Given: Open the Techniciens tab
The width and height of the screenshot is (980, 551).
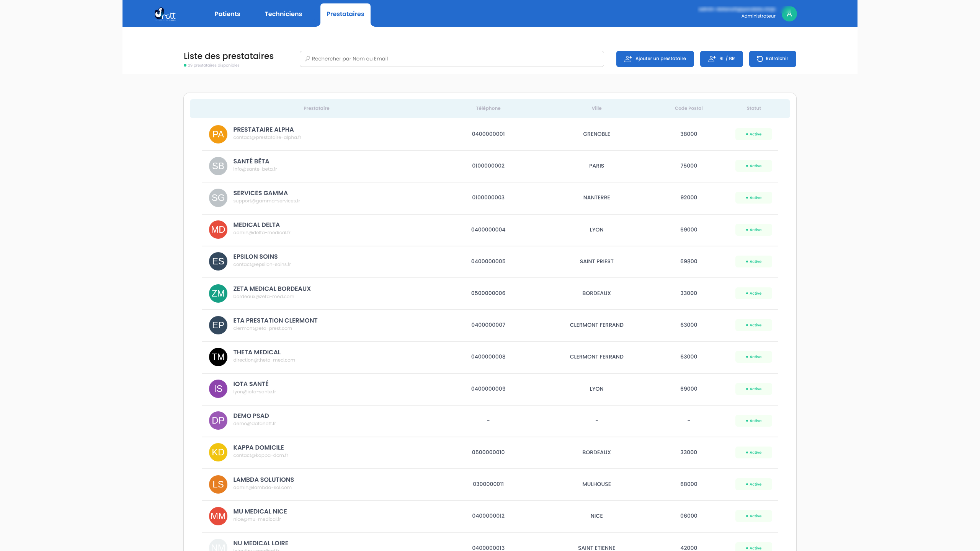Looking at the screenshot, I should click(x=283, y=14).
